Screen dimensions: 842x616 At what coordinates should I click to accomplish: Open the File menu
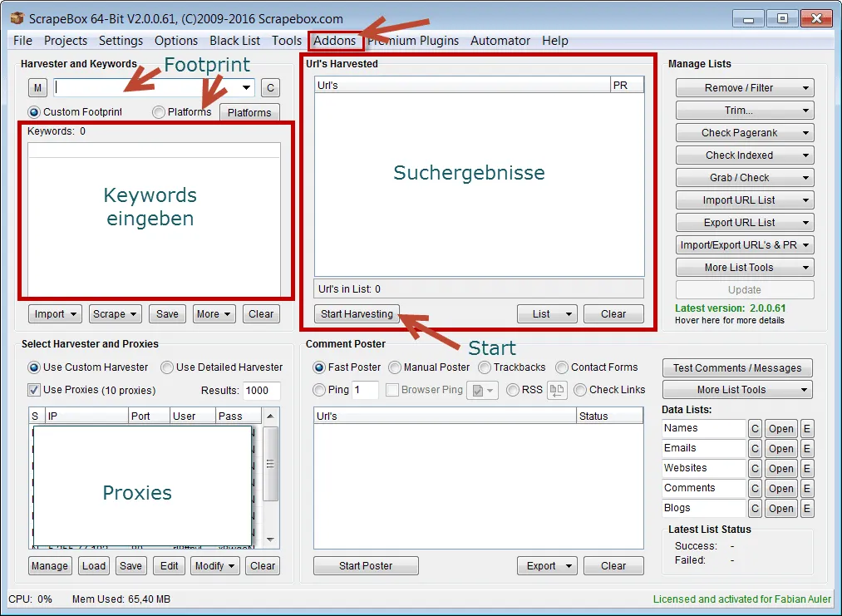click(x=22, y=41)
